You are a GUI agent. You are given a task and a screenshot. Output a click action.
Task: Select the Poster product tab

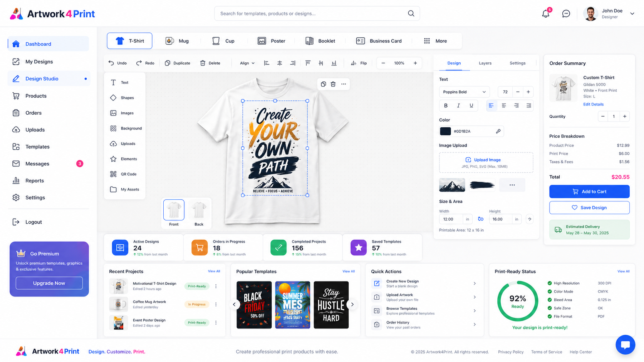272,41
